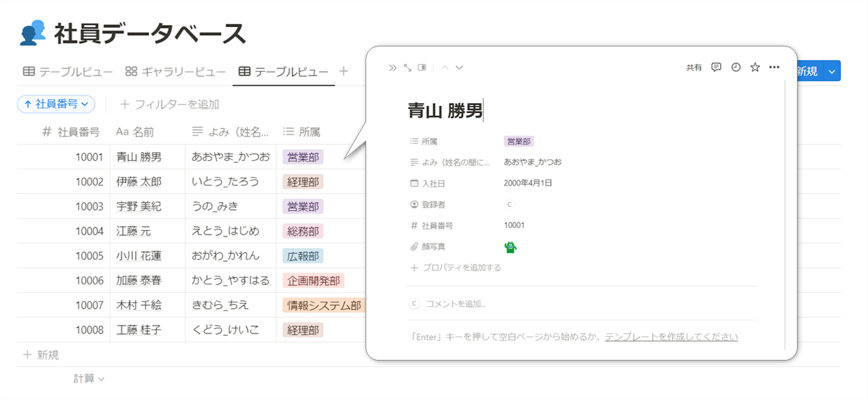Follow the テンプレートを作成してください link

pyautogui.click(x=671, y=337)
